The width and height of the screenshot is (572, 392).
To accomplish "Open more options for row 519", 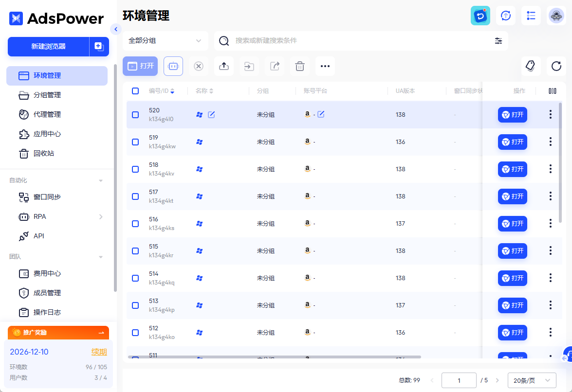I will [x=550, y=142].
